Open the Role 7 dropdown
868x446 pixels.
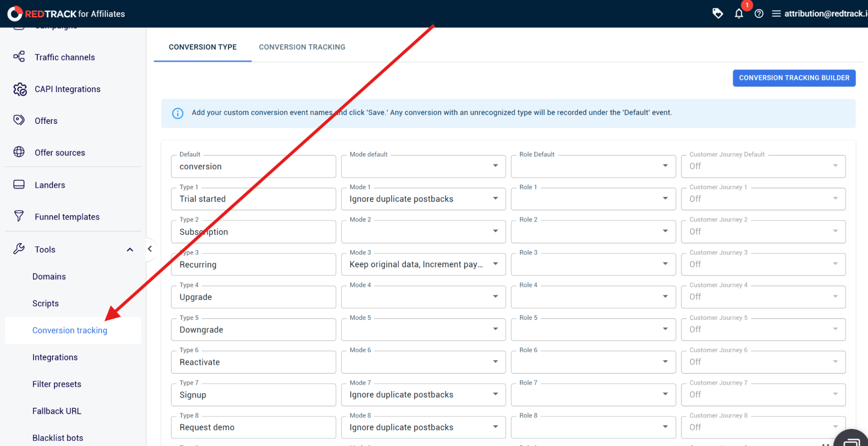coord(593,395)
